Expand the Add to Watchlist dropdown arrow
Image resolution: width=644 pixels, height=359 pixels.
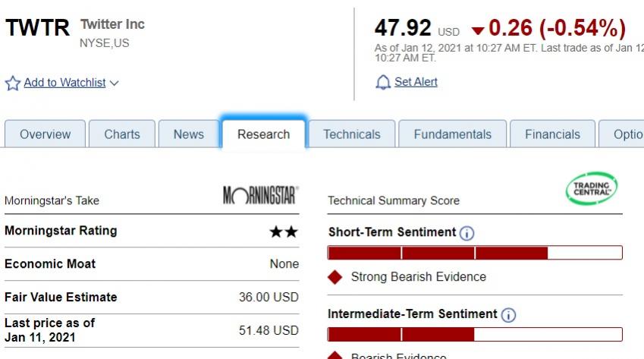coord(114,83)
